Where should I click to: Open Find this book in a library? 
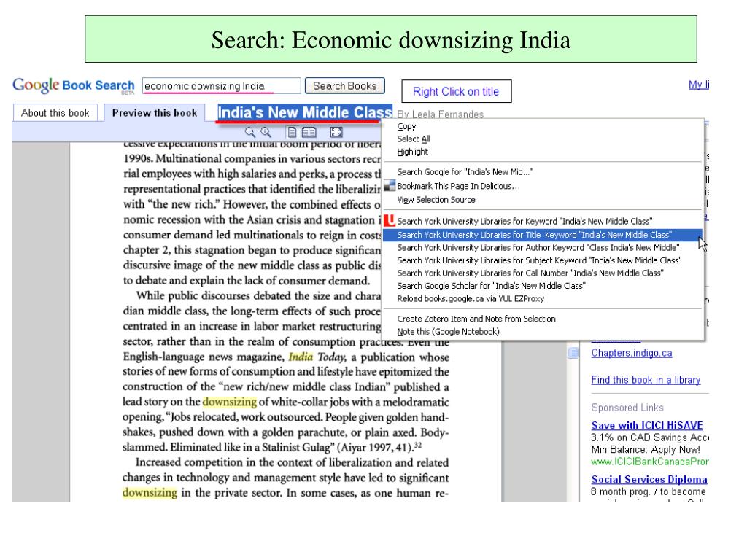646,380
